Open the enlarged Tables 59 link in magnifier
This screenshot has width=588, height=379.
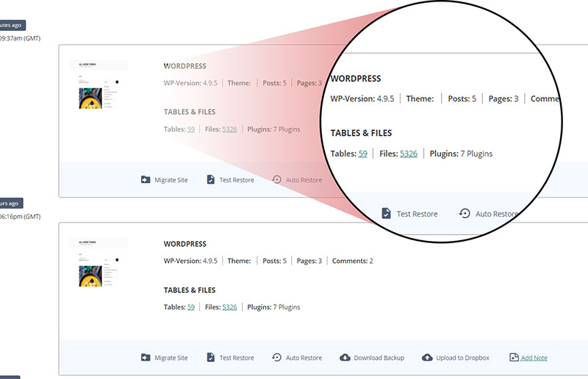coord(362,154)
